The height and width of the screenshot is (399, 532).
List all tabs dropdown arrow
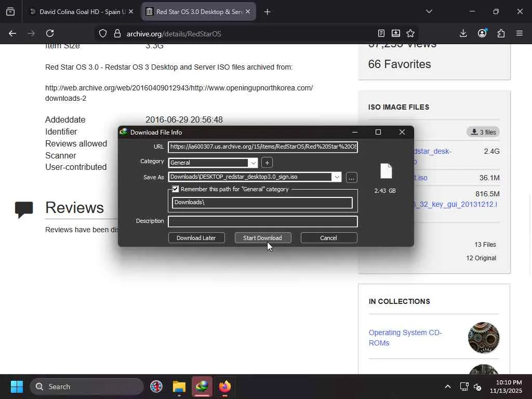coord(429,11)
